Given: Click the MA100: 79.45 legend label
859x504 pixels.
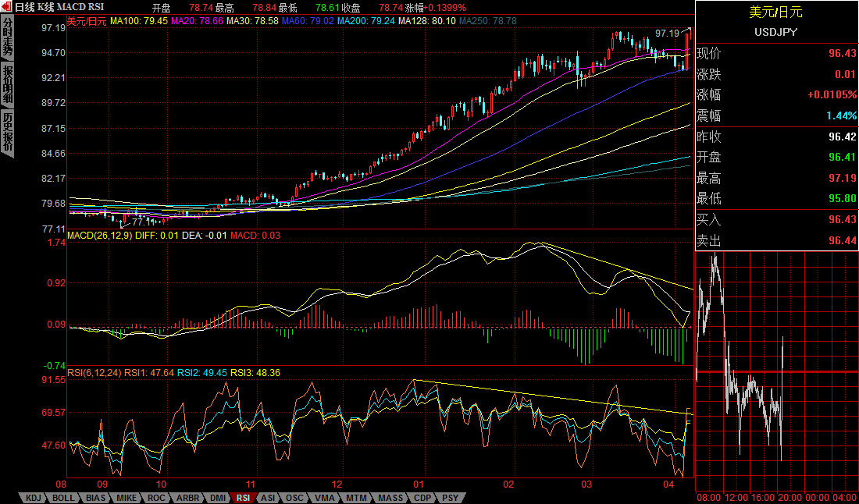Looking at the screenshot, I should point(139,21).
